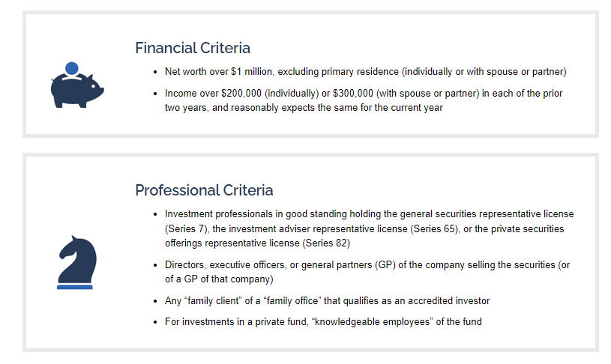This screenshot has width=611, height=364.
Task: Click the bullet dot before Directors
Action: click(x=155, y=265)
